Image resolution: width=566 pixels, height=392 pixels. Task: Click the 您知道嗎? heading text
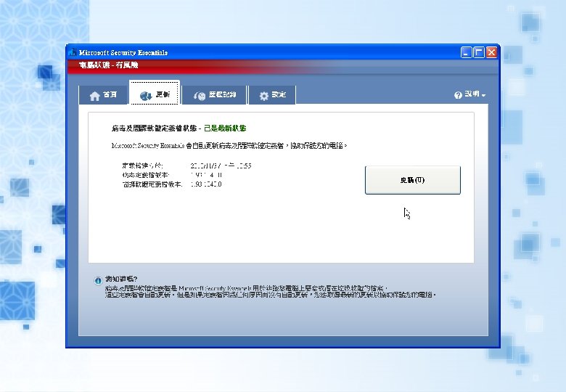121,279
